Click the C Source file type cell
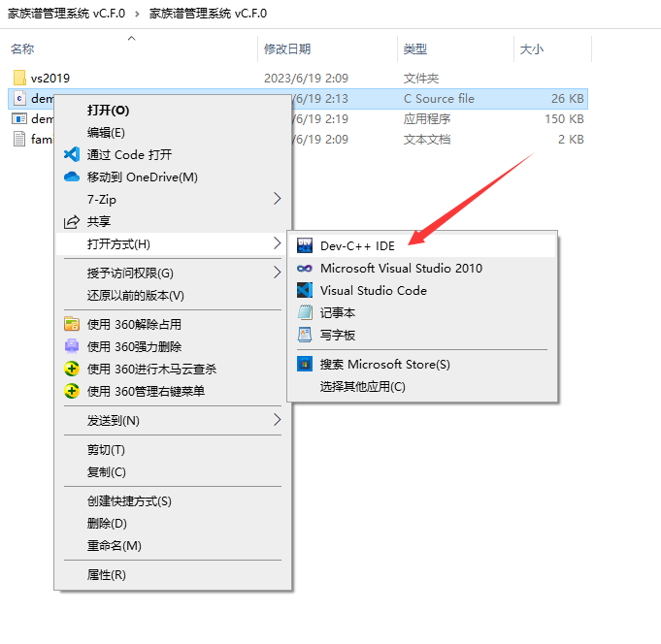Screen dimensions: 661x644 pos(439,99)
